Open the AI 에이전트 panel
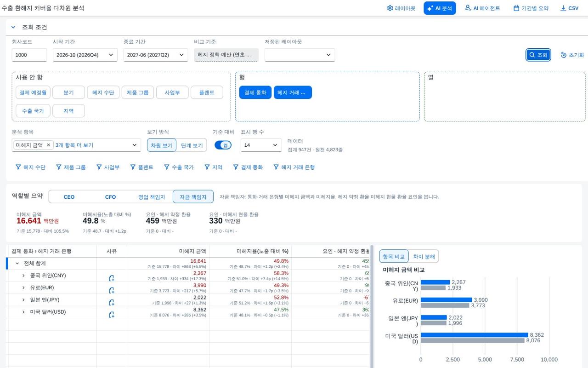 coord(482,8)
